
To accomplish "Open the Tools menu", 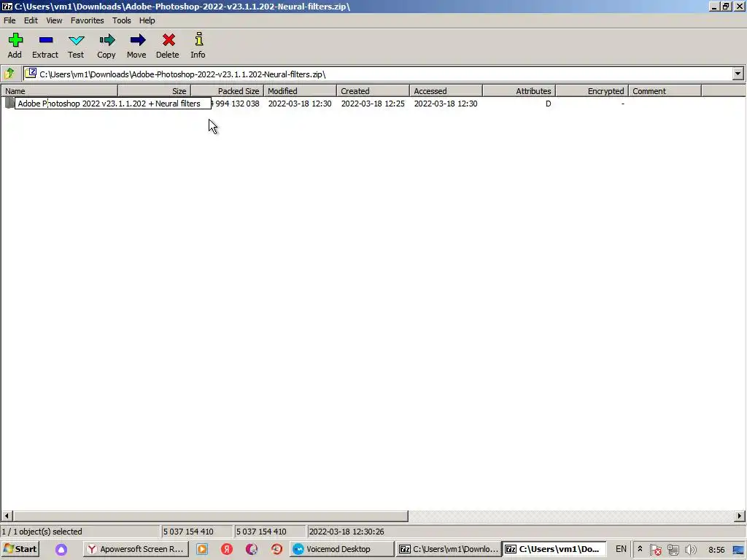I will pyautogui.click(x=122, y=20).
